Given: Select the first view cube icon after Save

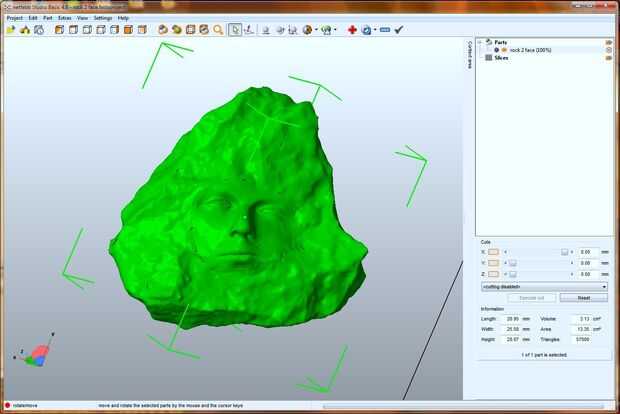Looking at the screenshot, I should 59,30.
